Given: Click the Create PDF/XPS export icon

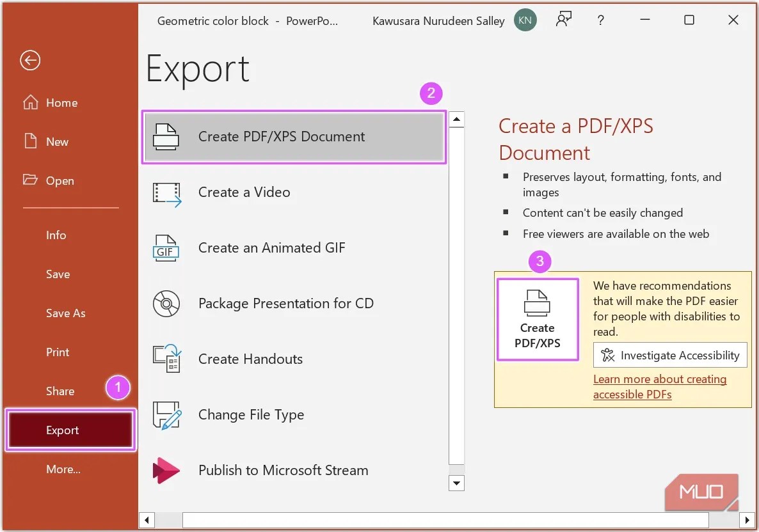Looking at the screenshot, I should [x=538, y=319].
